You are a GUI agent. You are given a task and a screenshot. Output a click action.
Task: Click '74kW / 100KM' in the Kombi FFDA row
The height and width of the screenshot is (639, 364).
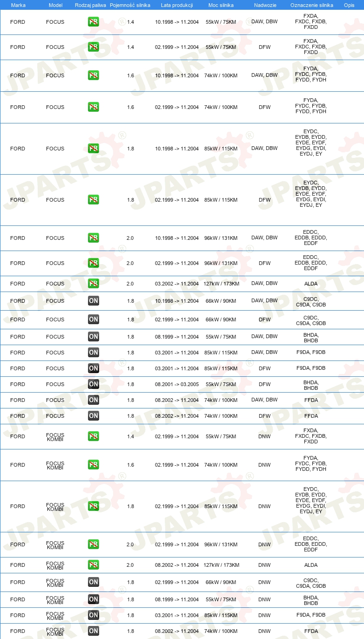(x=221, y=631)
